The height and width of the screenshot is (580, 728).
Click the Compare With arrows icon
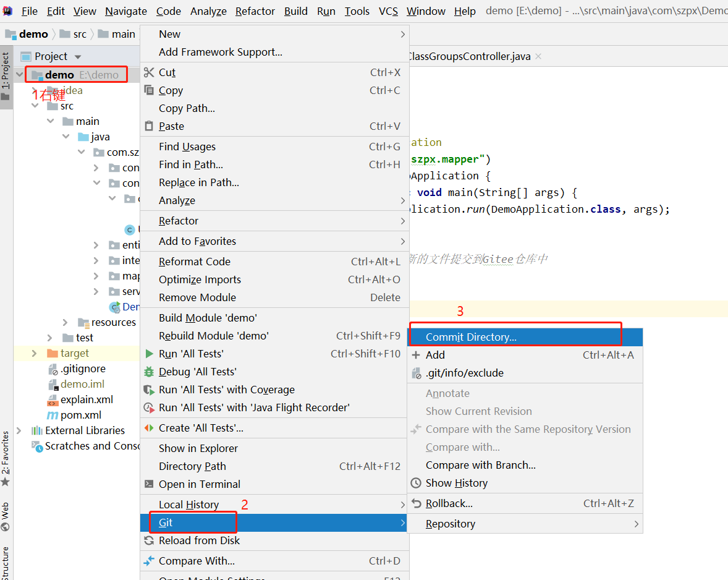pos(148,561)
